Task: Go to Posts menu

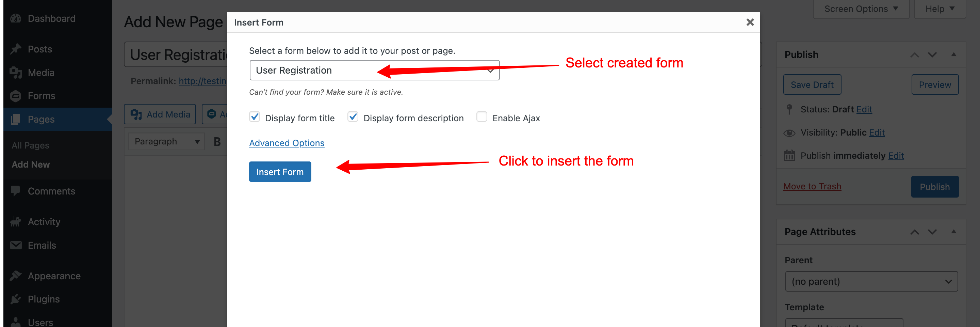Action: tap(39, 49)
